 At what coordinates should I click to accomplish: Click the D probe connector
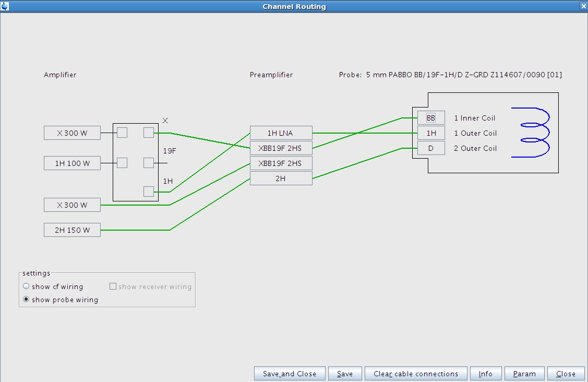coord(431,148)
